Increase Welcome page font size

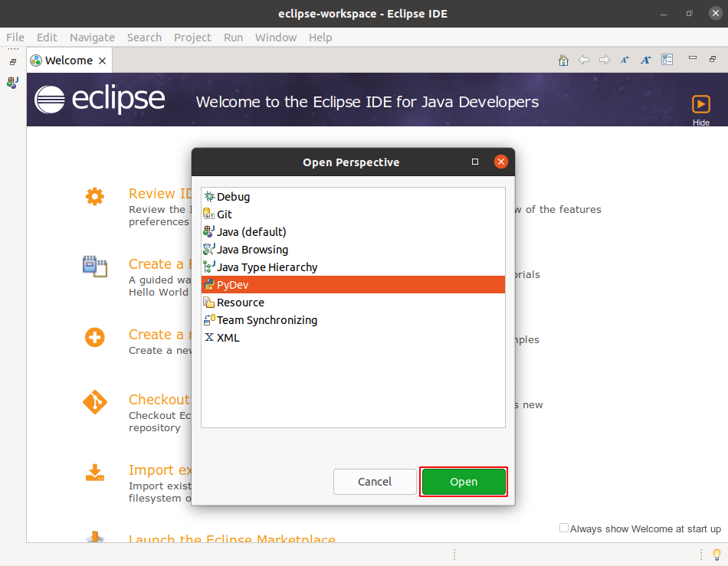pos(645,60)
